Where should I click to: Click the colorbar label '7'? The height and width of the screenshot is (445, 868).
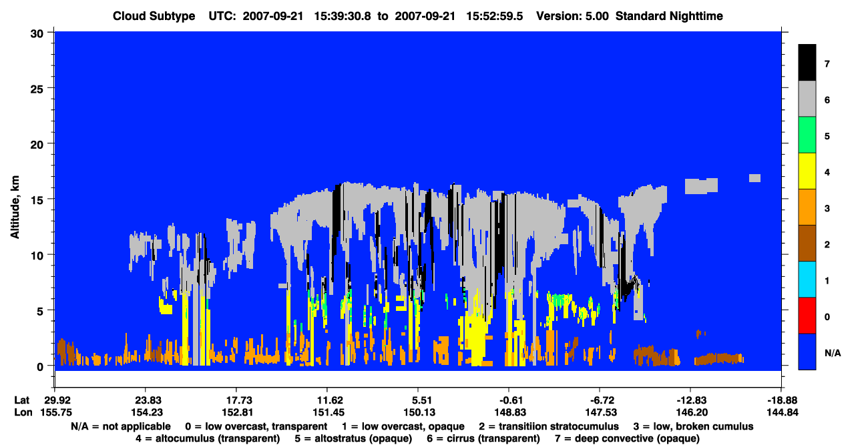pyautogui.click(x=827, y=64)
